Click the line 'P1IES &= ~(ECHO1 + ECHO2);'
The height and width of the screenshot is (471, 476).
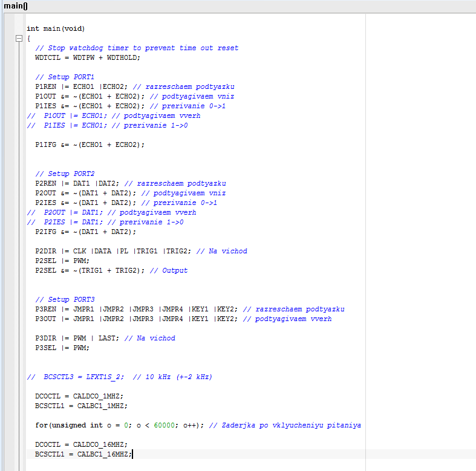(90, 106)
